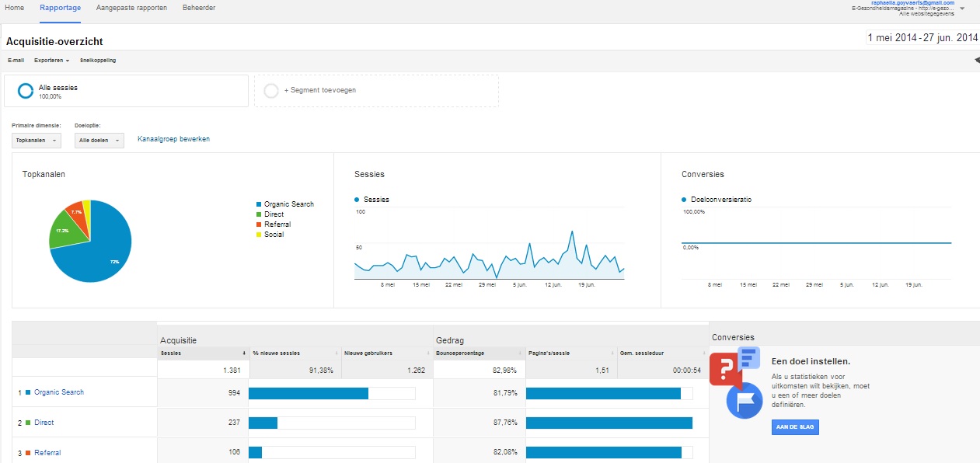
Task: Click the Acquisitie-overzicht page title
Action: pyautogui.click(x=54, y=41)
